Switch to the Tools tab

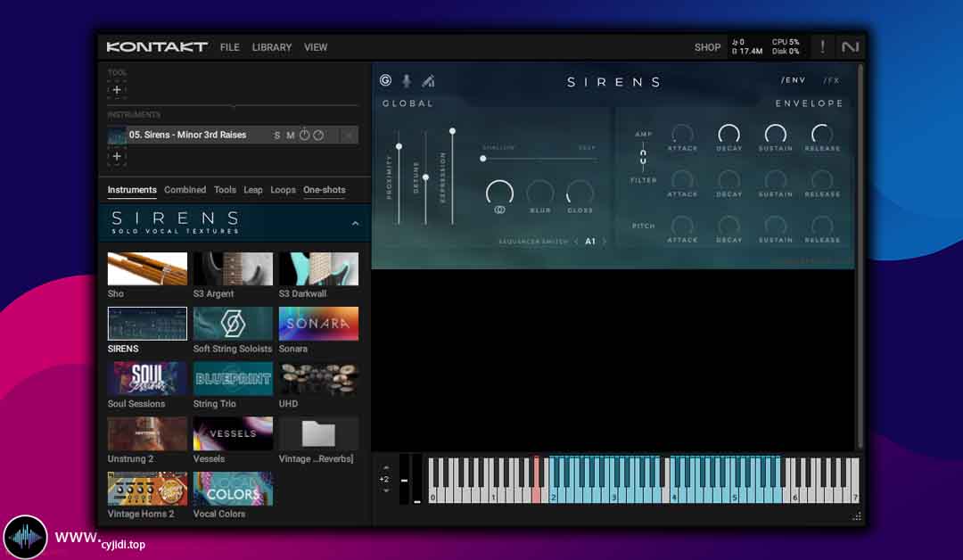point(225,190)
